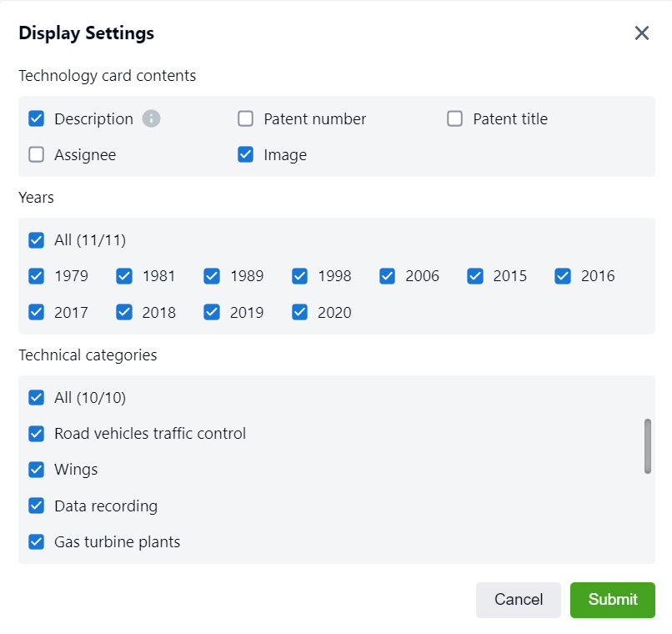This screenshot has height=634, width=672.
Task: Close the Display Settings dialog
Action: pos(641,33)
